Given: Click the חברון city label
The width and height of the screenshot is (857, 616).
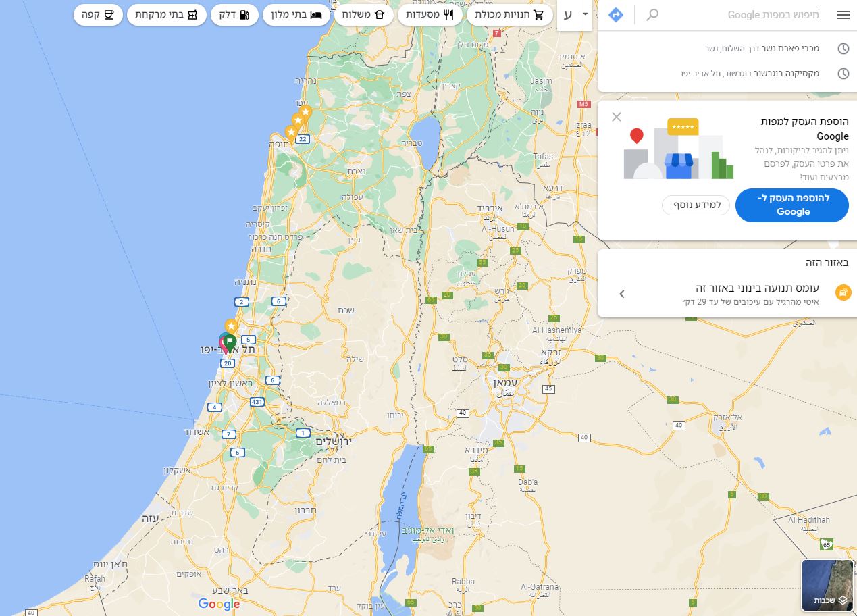Looking at the screenshot, I should click(x=305, y=511).
